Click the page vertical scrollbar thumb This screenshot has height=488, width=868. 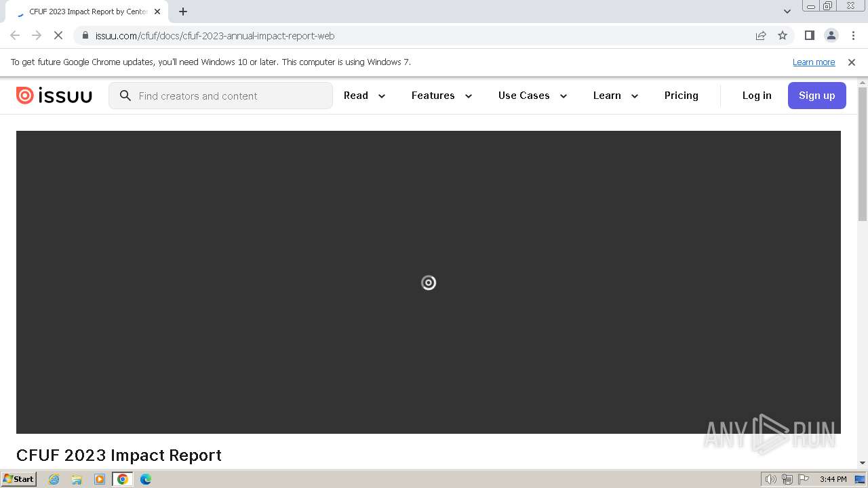click(x=863, y=153)
